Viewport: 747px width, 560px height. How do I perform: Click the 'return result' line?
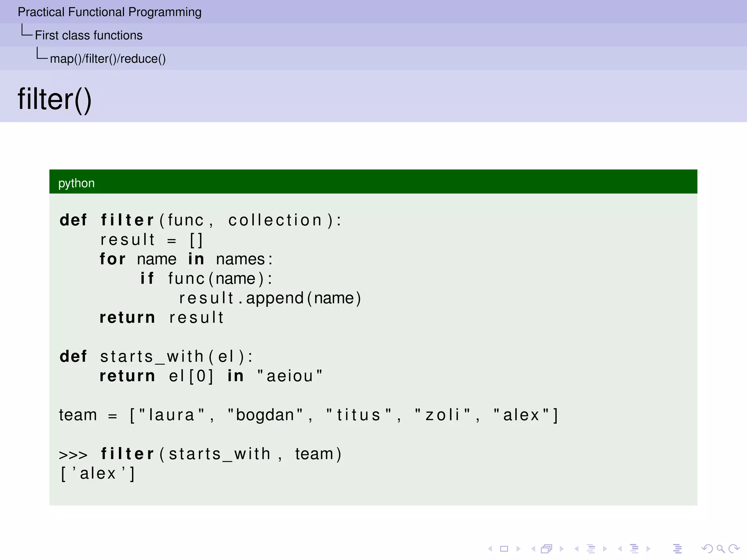[x=161, y=318]
